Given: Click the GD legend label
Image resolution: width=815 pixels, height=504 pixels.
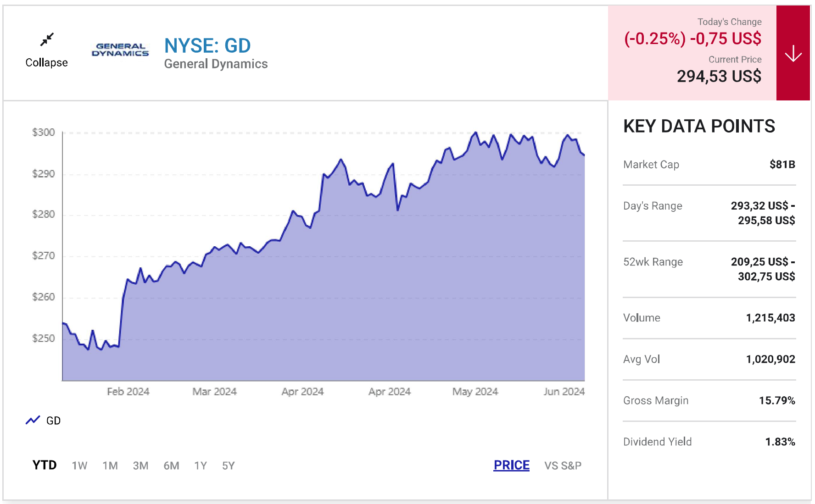Looking at the screenshot, I should [53, 421].
